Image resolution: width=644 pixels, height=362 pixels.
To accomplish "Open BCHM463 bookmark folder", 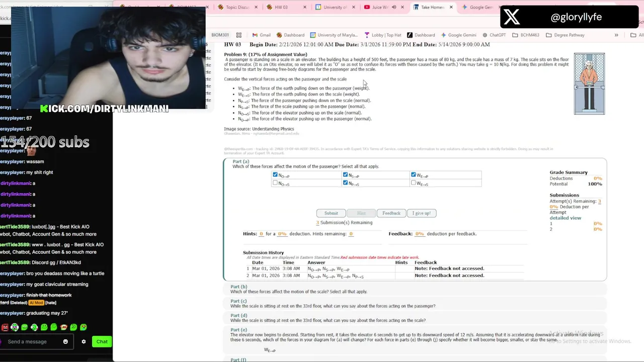I will [526, 35].
